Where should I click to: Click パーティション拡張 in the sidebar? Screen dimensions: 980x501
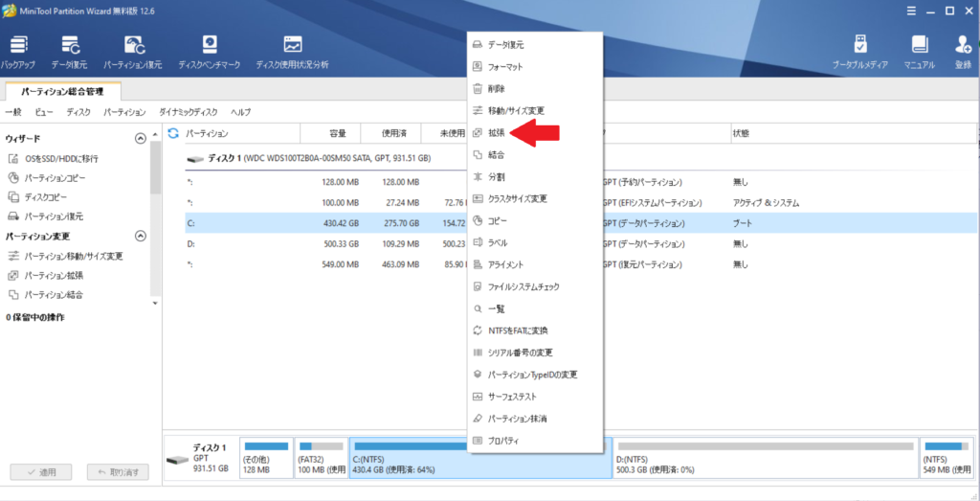(46, 275)
